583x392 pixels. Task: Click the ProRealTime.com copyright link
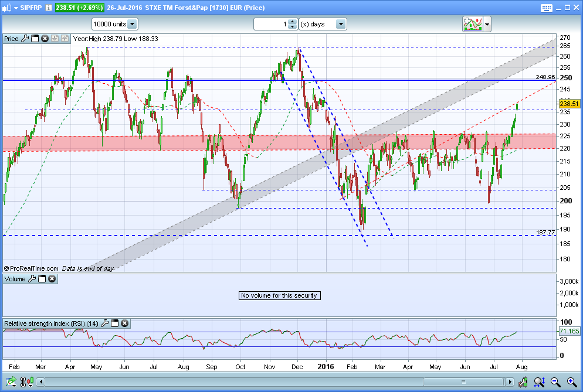tap(31, 268)
